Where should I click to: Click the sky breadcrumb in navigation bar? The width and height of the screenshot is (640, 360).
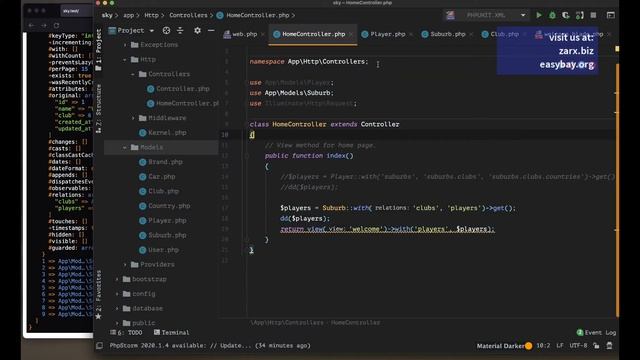107,15
